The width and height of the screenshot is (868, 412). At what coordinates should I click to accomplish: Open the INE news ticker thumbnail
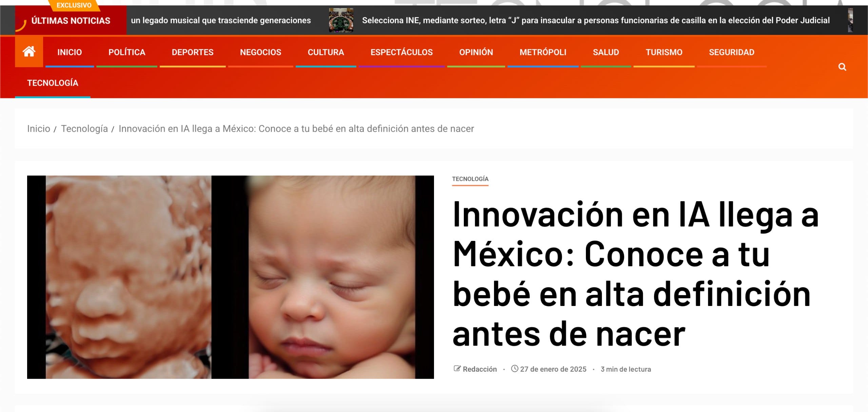click(341, 20)
